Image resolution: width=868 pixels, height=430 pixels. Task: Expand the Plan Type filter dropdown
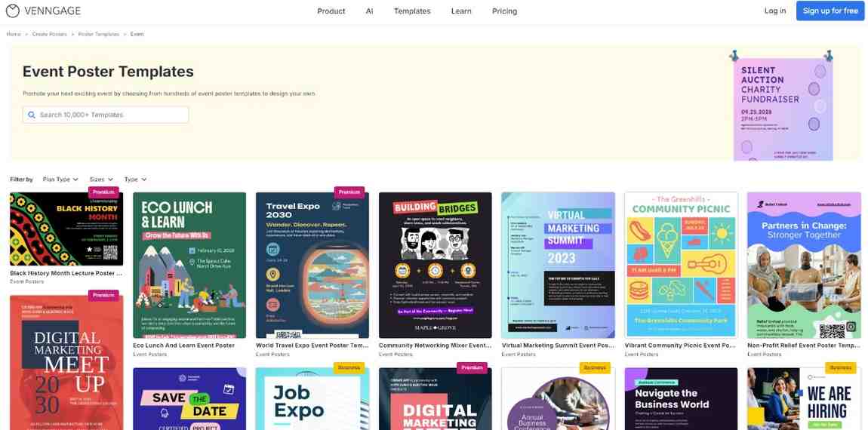pyautogui.click(x=60, y=180)
